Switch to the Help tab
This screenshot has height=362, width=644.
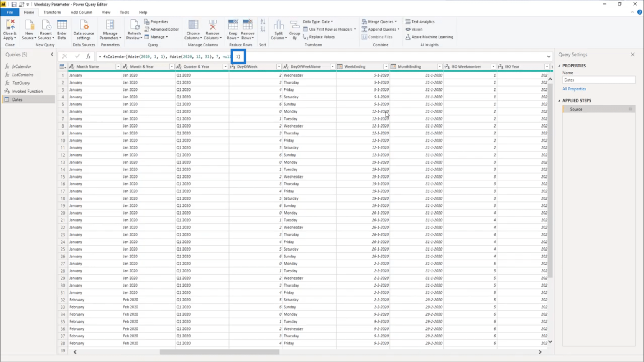coord(143,12)
